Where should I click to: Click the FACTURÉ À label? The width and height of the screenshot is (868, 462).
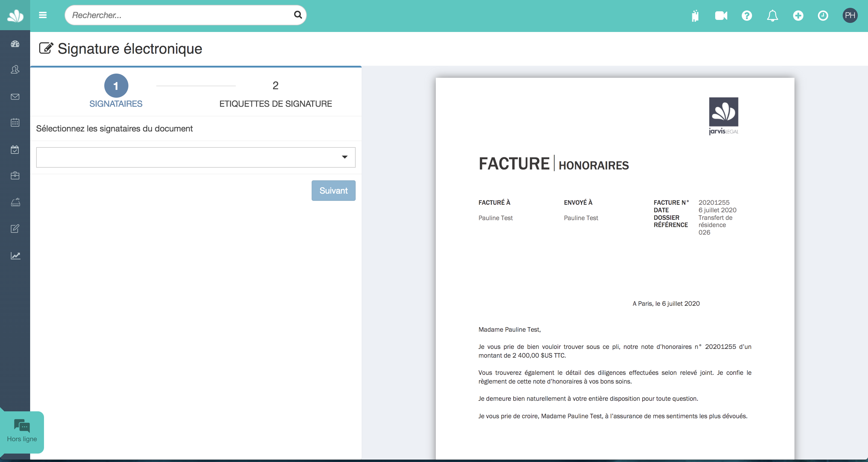coord(494,202)
